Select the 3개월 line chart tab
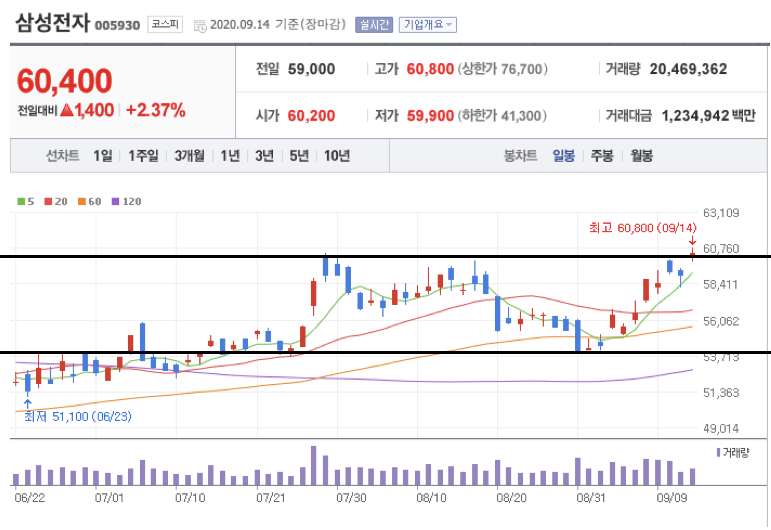The width and height of the screenshot is (771, 530). pyautogui.click(x=189, y=156)
